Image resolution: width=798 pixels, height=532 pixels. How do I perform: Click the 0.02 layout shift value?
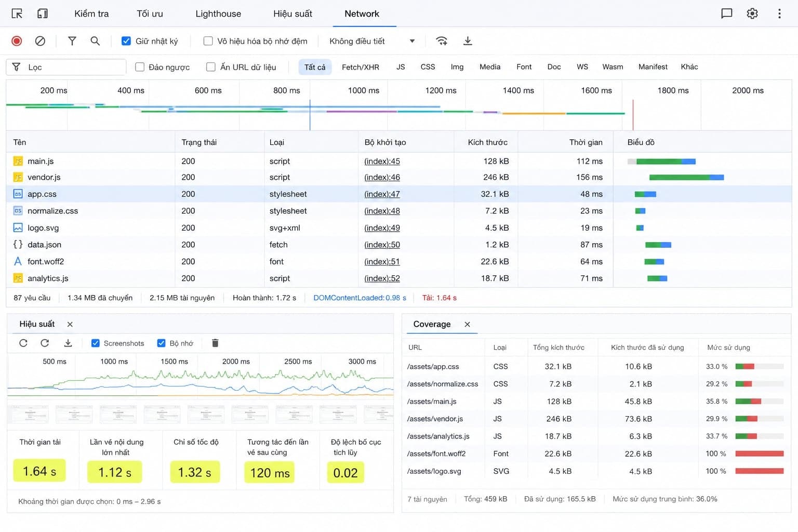(x=345, y=473)
